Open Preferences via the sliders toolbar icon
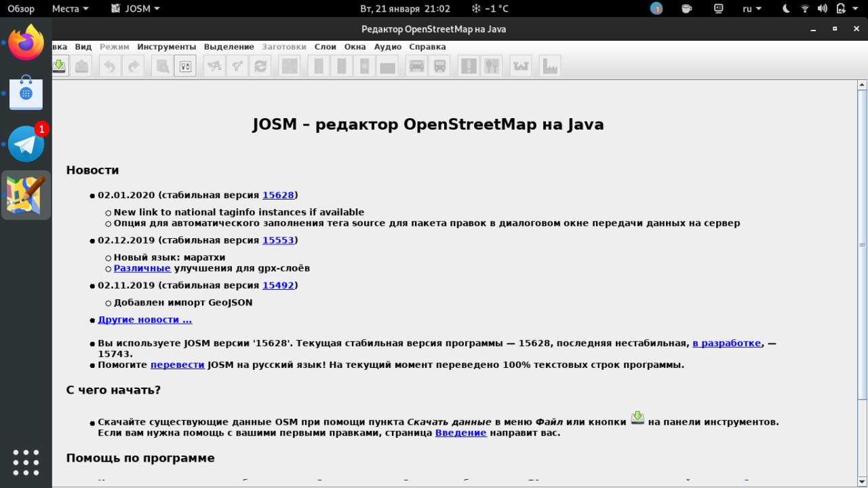868x488 pixels. pyautogui.click(x=185, y=66)
